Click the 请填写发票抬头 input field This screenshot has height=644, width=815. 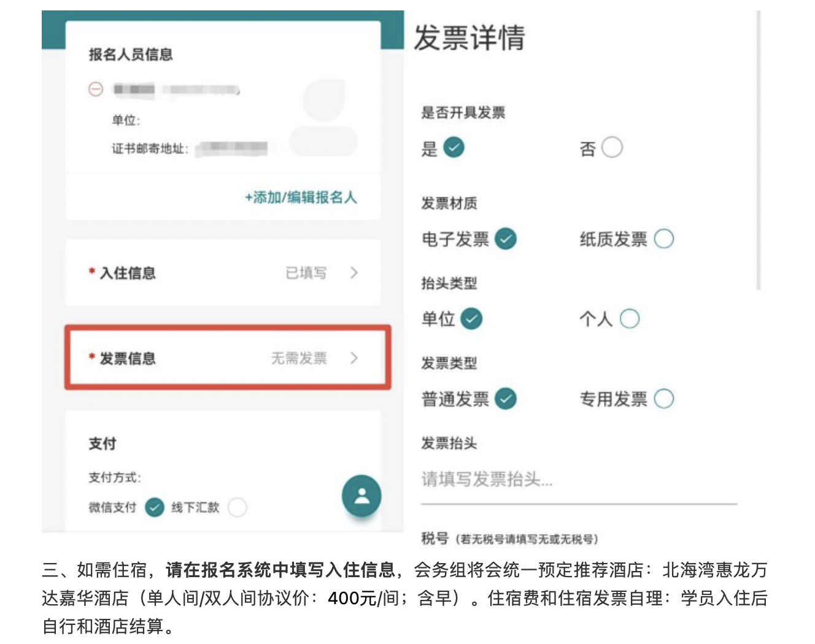pyautogui.click(x=579, y=480)
